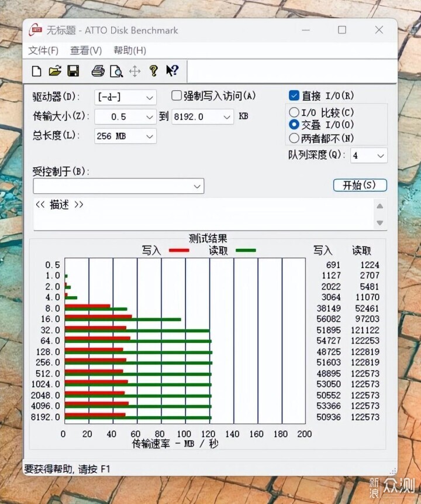Viewport: 421px width, 504px height.
Task: Click write value 50936 in results
Action: coord(329,417)
